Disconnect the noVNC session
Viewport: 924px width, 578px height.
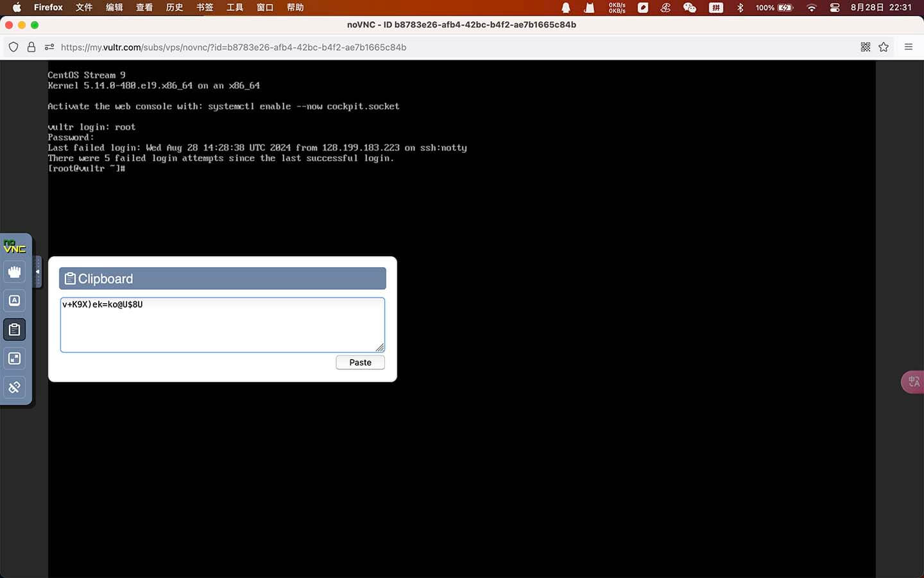(x=15, y=387)
